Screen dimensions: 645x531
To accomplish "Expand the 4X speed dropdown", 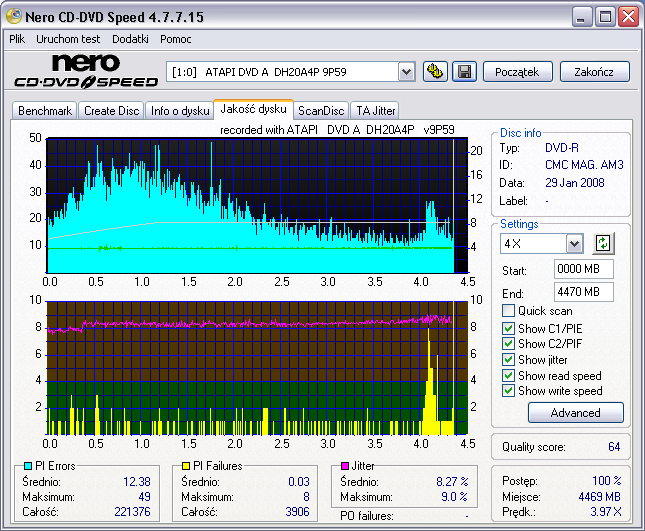I will tap(574, 244).
